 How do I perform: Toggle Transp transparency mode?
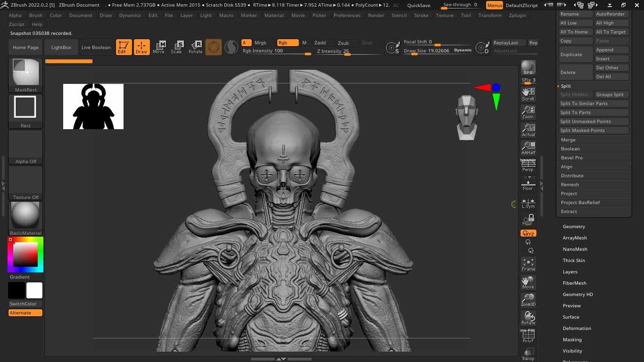pyautogui.click(x=528, y=354)
